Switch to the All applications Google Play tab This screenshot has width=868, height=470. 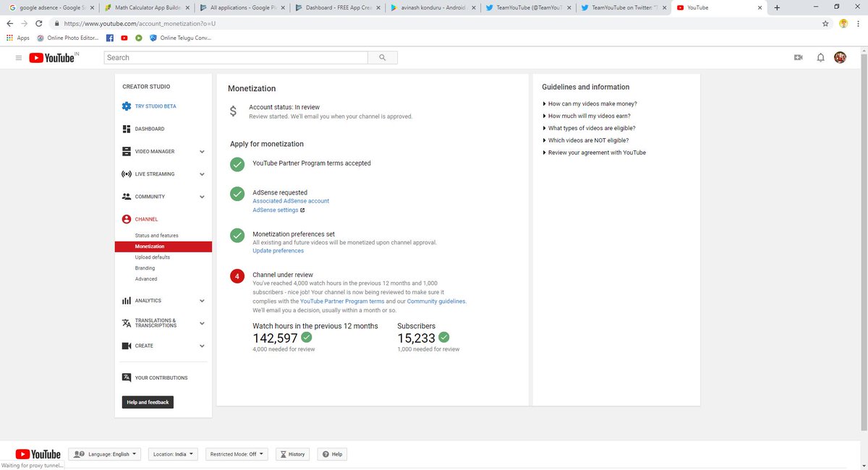pos(241,7)
